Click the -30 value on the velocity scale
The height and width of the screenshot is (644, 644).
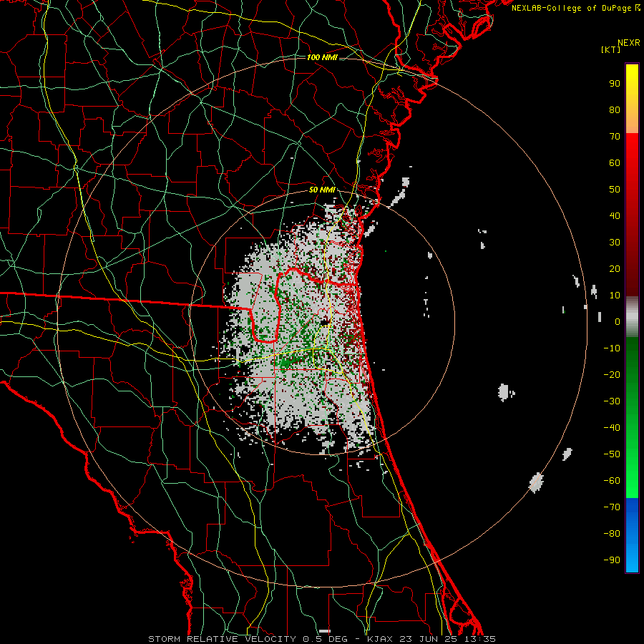(612, 401)
